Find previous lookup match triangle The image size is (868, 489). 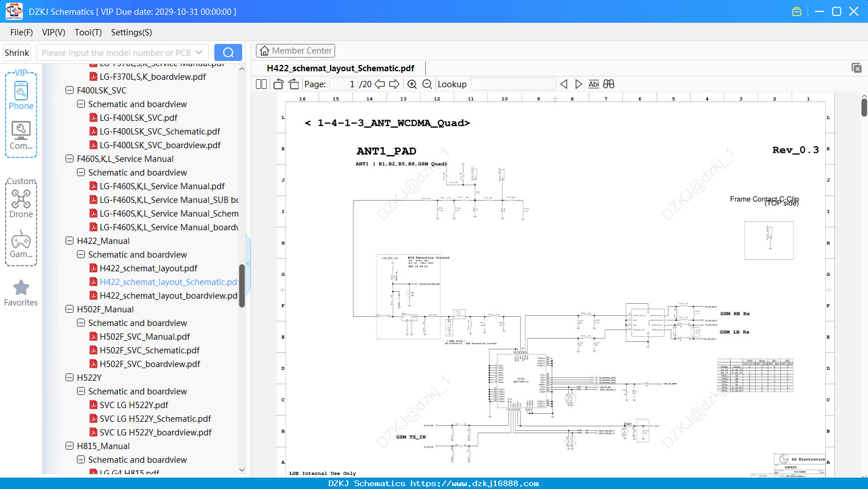pyautogui.click(x=564, y=84)
